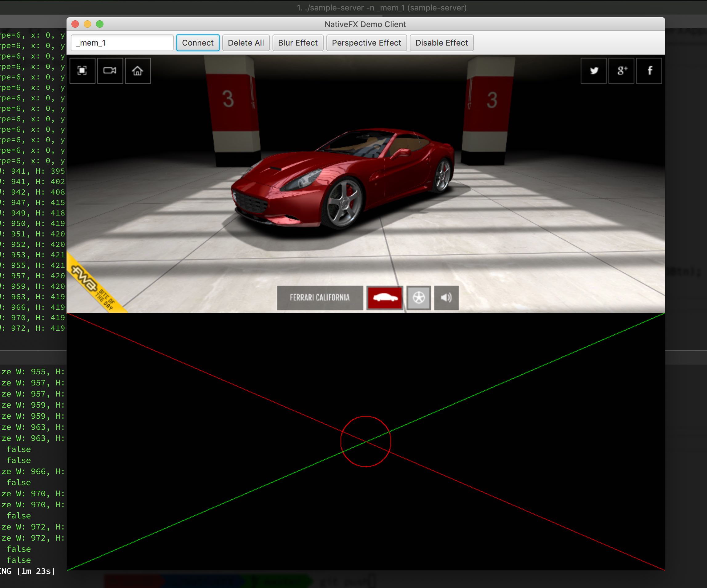Viewport: 707px width, 588px height.
Task: Click Disable Effect button
Action: pos(441,43)
